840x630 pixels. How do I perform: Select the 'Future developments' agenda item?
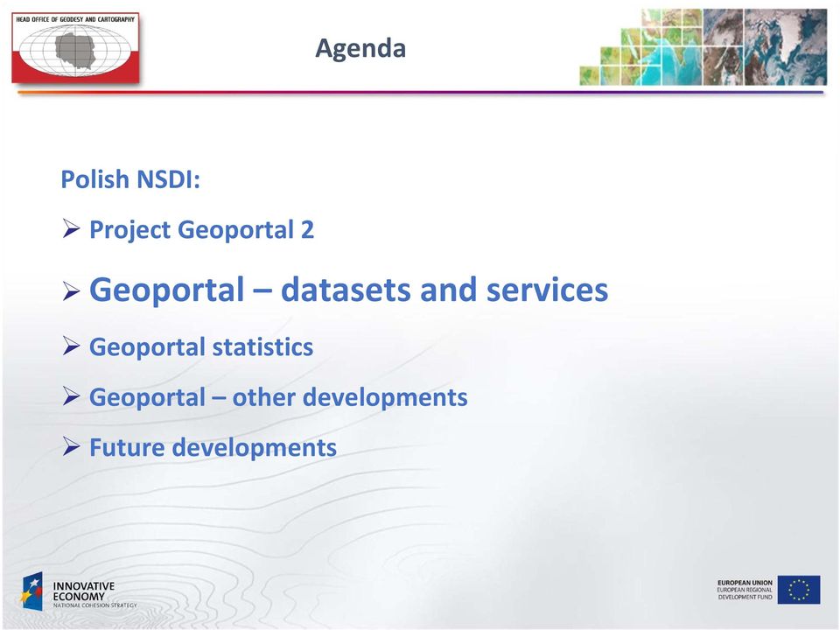(213, 447)
